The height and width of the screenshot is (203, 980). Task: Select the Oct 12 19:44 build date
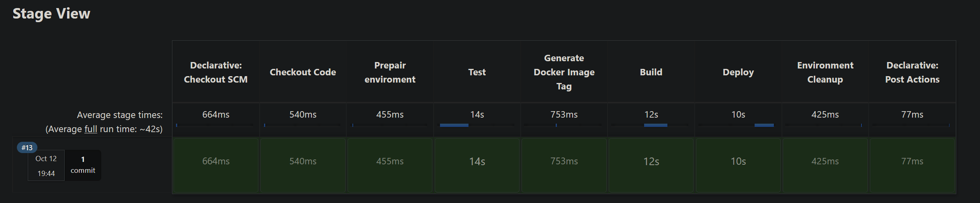click(46, 166)
